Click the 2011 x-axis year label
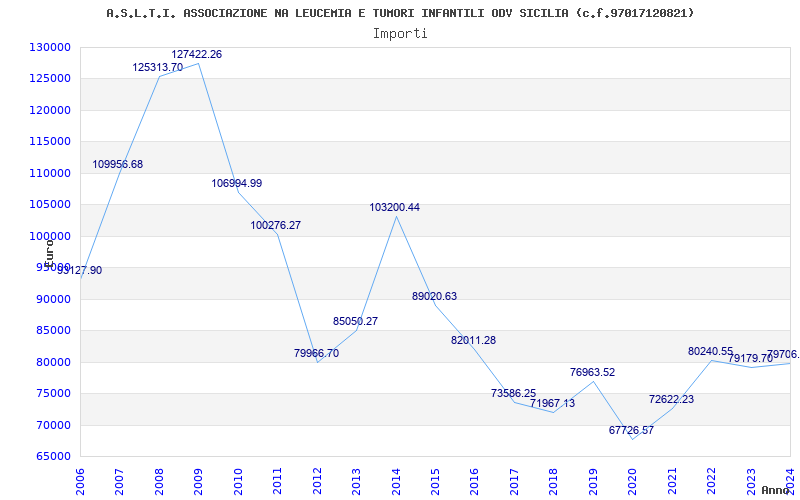Image resolution: width=800 pixels, height=500 pixels. [278, 481]
